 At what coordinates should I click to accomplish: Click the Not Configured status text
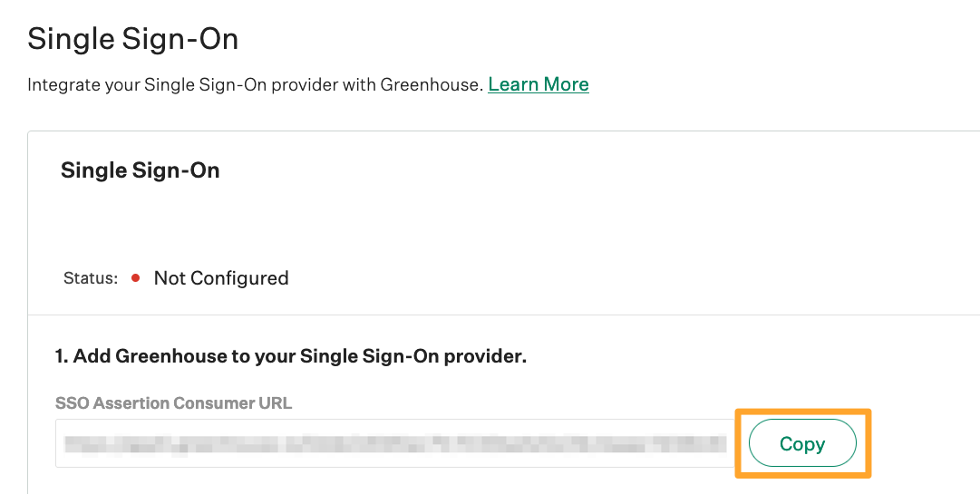[221, 278]
